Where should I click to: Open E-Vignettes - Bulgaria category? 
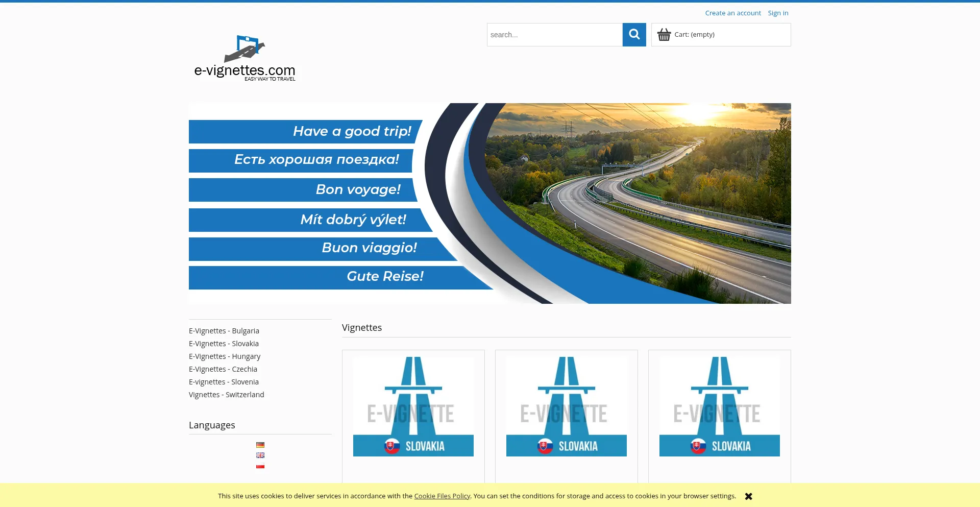tap(224, 331)
